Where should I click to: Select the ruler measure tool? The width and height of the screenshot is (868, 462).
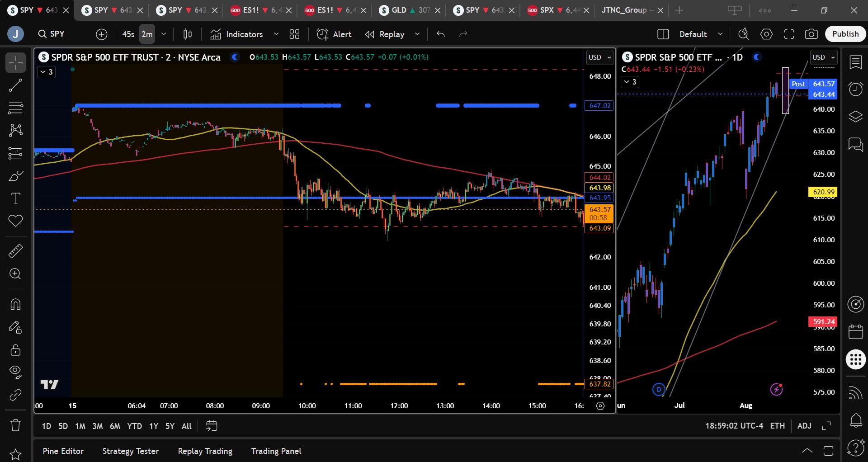click(15, 251)
